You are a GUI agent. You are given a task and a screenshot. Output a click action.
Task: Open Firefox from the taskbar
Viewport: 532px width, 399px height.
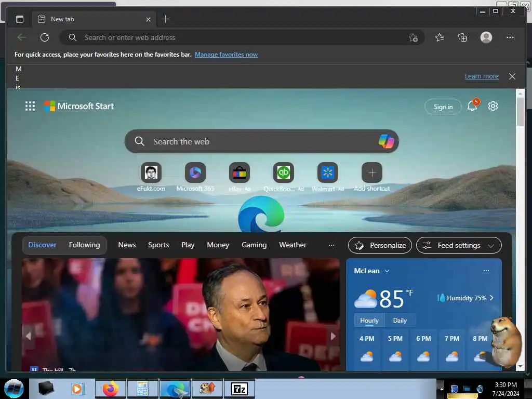[x=111, y=389]
